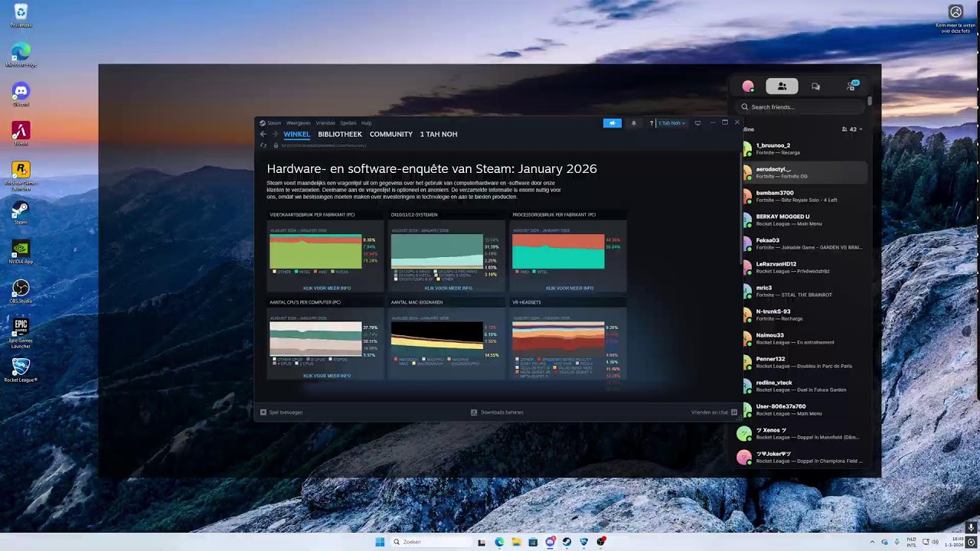This screenshot has width=980, height=551.
Task: Click the 'Spel toevoegen' plus icon
Action: coord(263,412)
